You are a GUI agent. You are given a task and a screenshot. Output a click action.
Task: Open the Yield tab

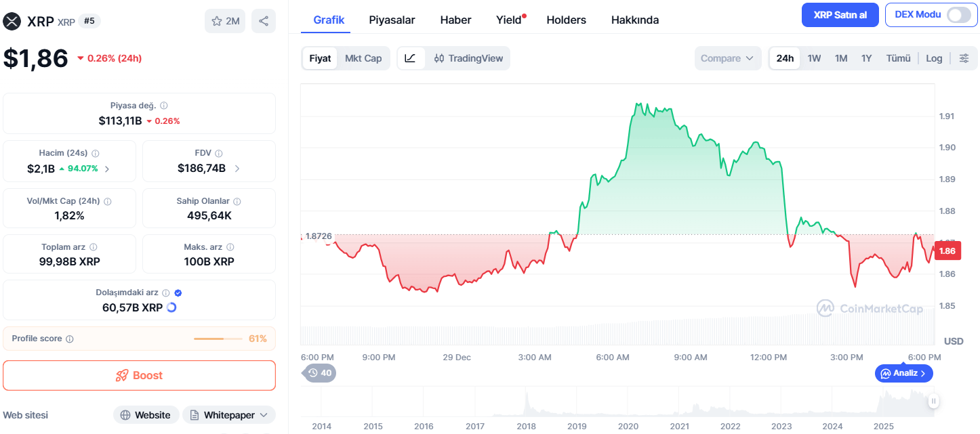coord(510,20)
